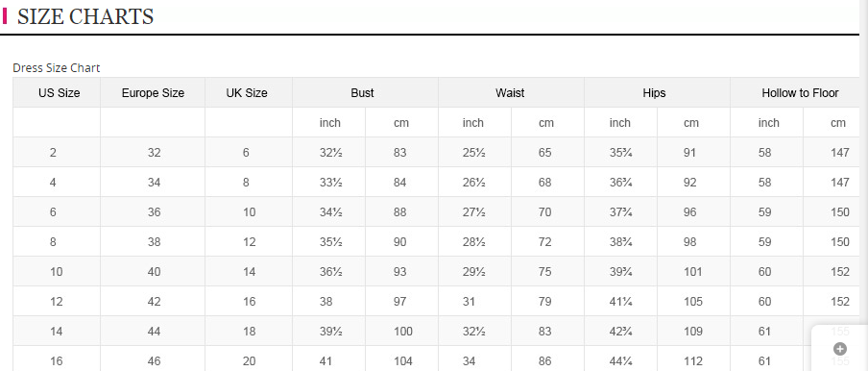Click the US Size column header
The height and width of the screenshot is (371, 868).
coord(57,92)
